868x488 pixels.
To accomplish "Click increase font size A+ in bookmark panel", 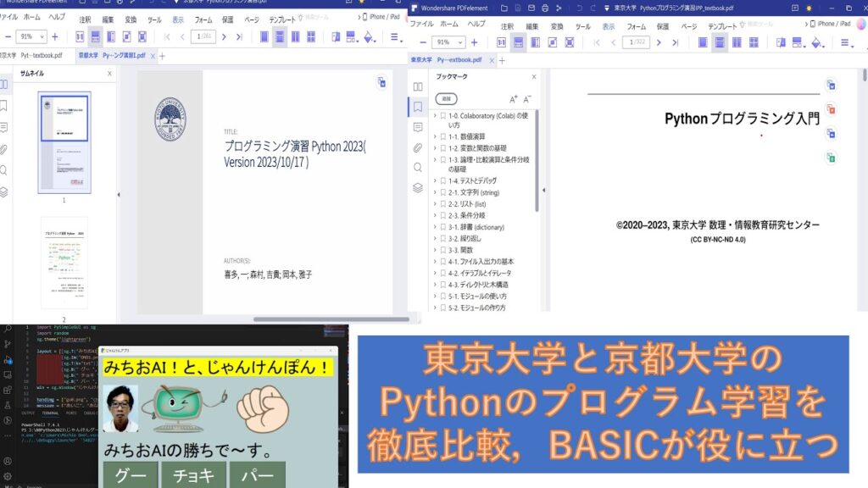I will [513, 99].
